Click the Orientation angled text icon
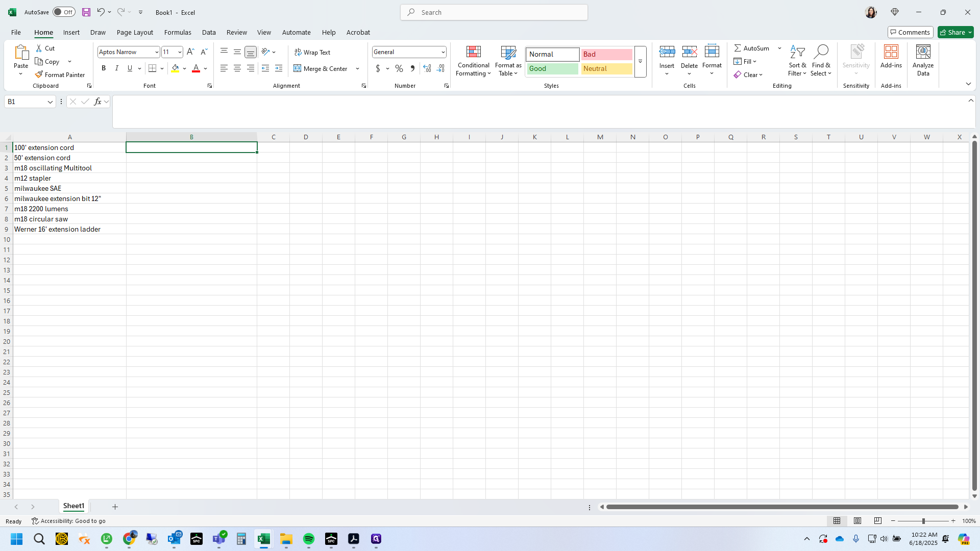 point(265,52)
